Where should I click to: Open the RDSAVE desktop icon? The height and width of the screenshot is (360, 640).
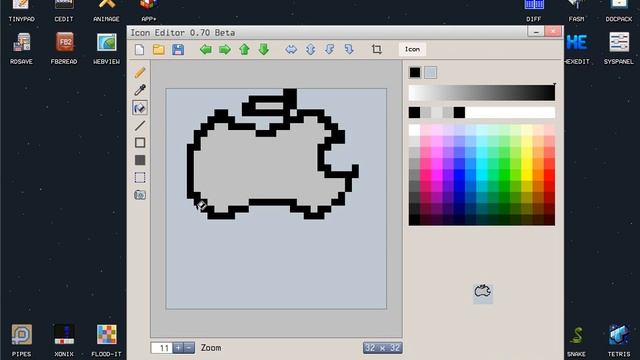[21, 48]
